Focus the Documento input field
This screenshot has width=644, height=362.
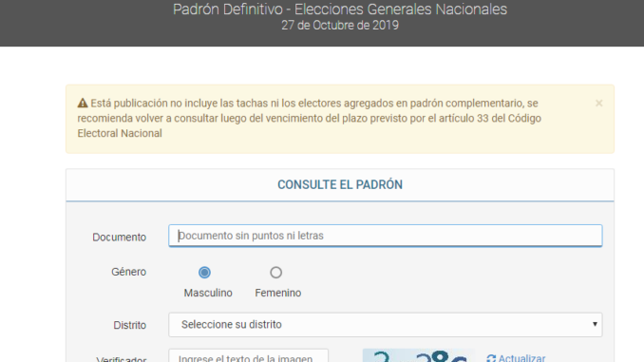pyautogui.click(x=386, y=236)
